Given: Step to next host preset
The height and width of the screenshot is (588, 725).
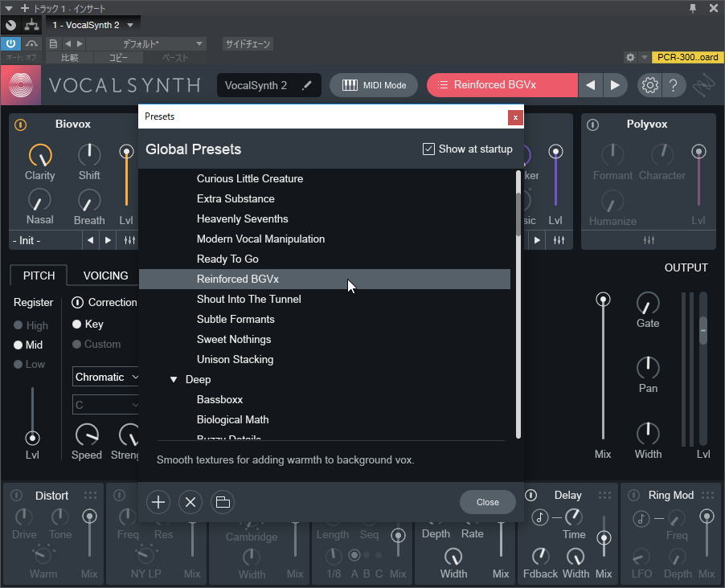Looking at the screenshot, I should (x=80, y=44).
